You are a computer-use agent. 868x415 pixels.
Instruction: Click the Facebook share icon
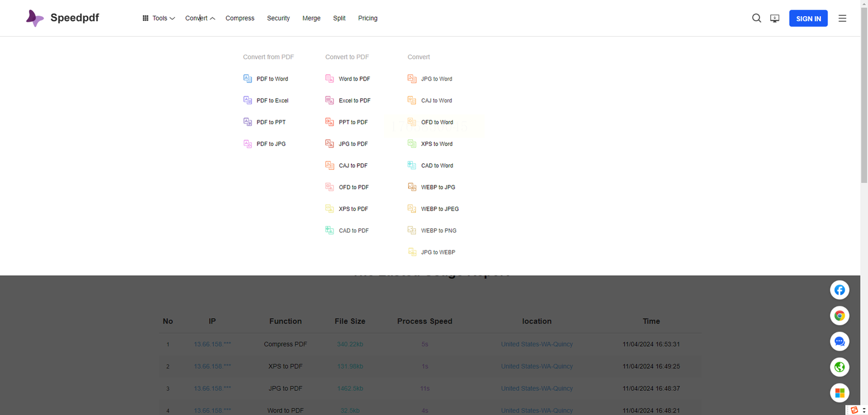click(839, 290)
